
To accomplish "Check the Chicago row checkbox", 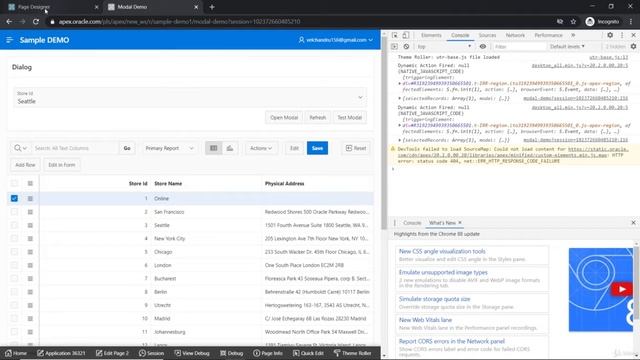I will [x=14, y=252].
